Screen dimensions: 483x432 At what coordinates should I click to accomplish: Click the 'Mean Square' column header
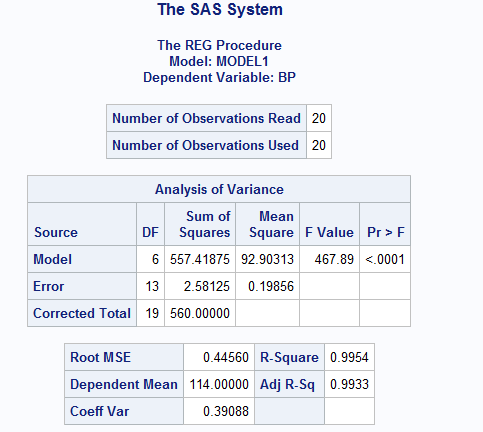(271, 224)
